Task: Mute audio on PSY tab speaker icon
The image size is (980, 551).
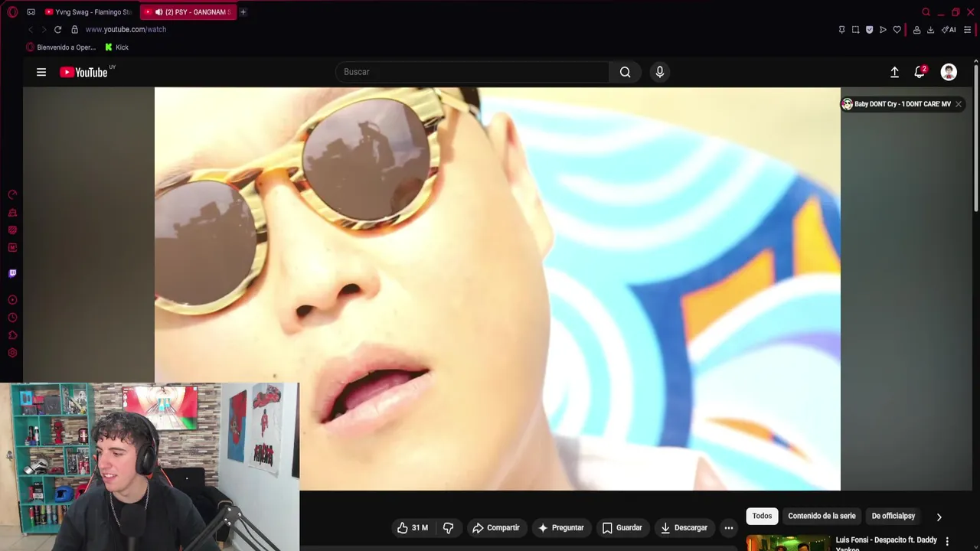Action: click(158, 12)
